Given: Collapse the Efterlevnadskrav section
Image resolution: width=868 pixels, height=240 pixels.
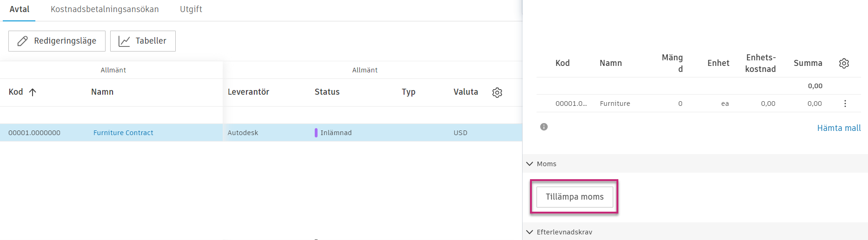Looking at the screenshot, I should 530,232.
